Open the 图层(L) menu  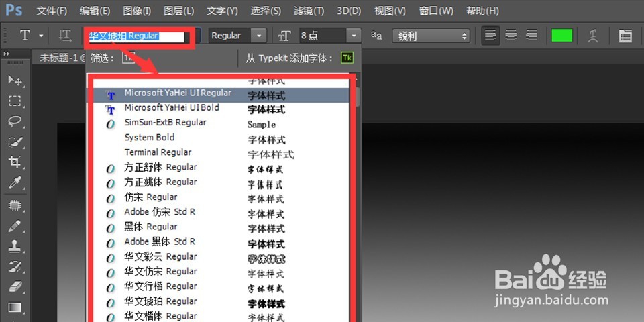[x=179, y=11]
